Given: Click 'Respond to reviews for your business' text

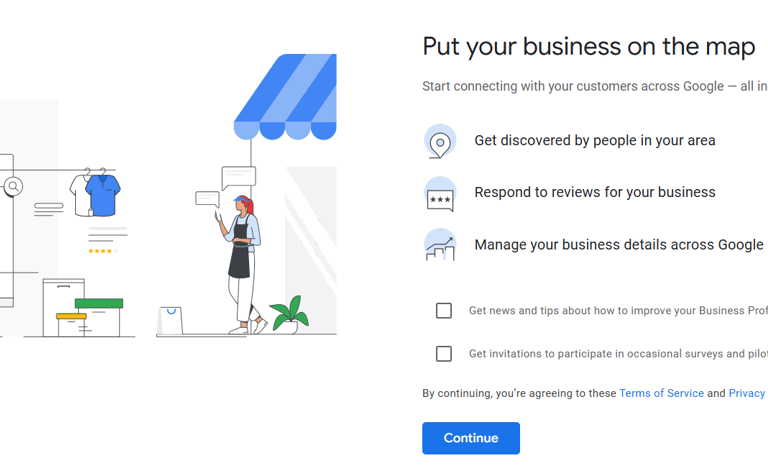Looking at the screenshot, I should 595,192.
